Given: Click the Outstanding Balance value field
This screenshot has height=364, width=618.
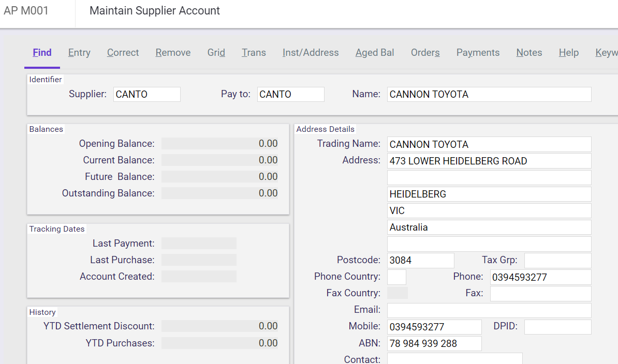Looking at the screenshot, I should pyautogui.click(x=219, y=193).
